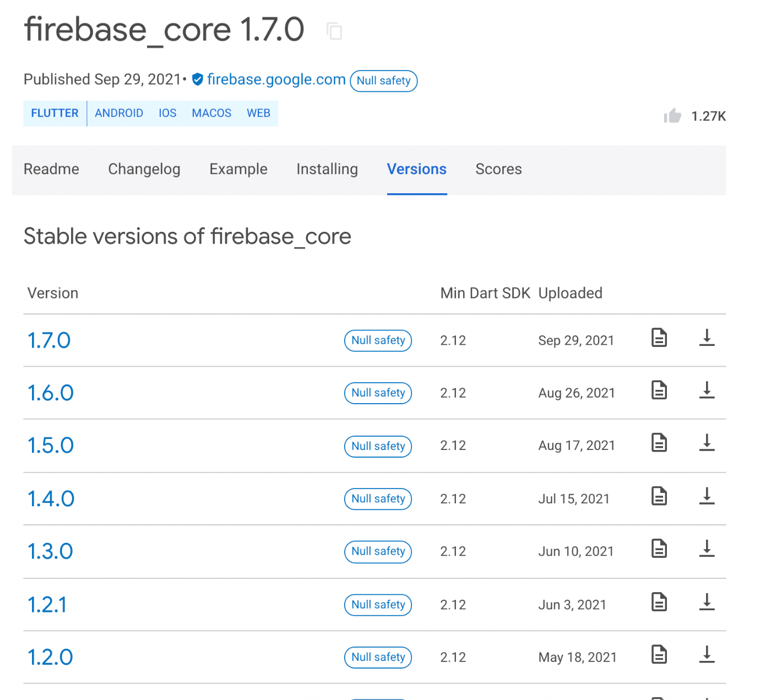Viewport: 771px width, 700px height.
Task: Download archive of version 1.3.0
Action: tap(707, 548)
